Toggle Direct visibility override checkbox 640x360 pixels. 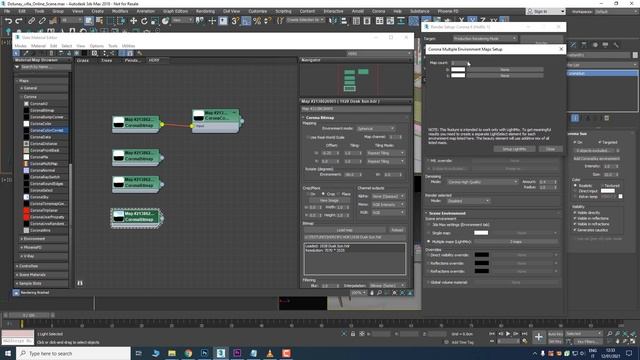[428, 255]
